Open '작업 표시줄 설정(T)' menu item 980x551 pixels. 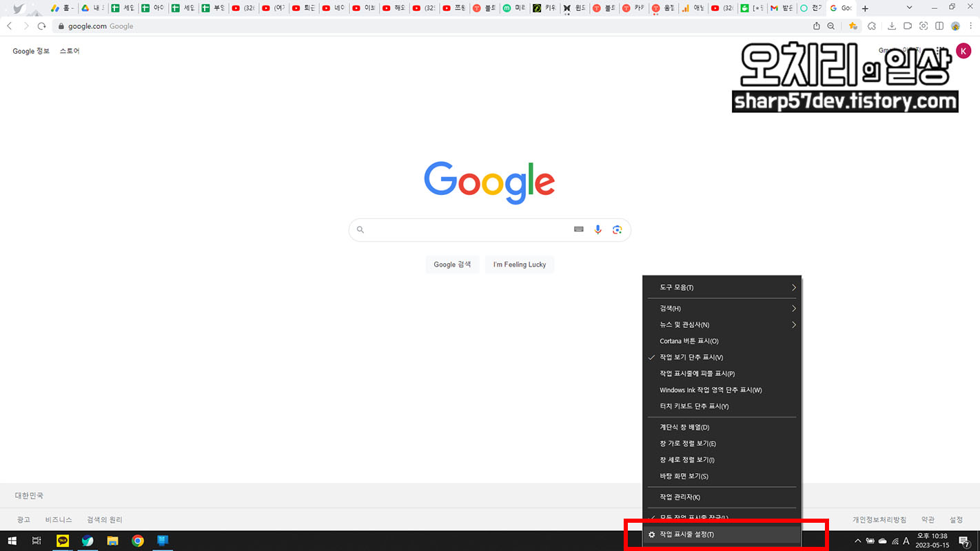(x=722, y=534)
